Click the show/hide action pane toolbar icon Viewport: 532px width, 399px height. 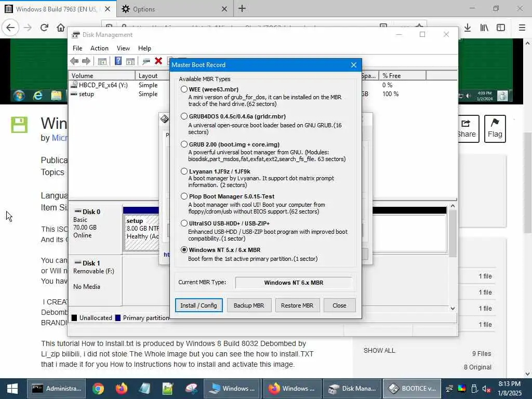pos(130,61)
